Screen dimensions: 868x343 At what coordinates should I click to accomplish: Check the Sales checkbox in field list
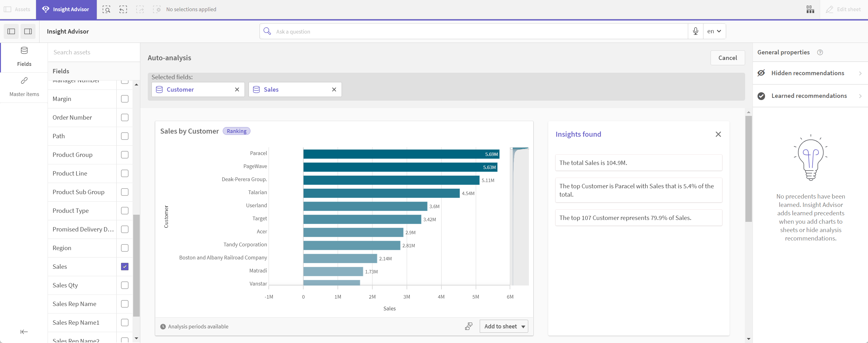tap(124, 267)
